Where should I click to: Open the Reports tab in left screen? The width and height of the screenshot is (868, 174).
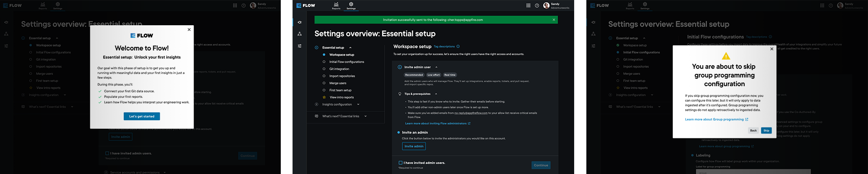click(43, 6)
